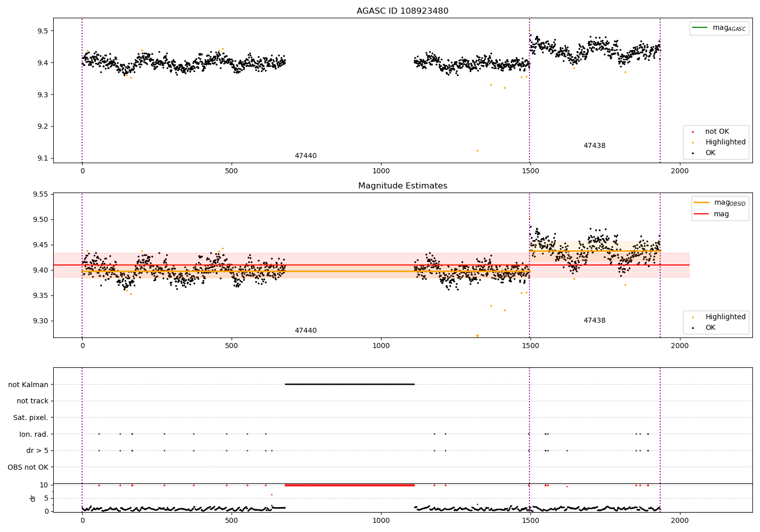Click the 9.40 y-axis tick label
Image resolution: width=760 pixels, height=532 pixels.
[41, 271]
